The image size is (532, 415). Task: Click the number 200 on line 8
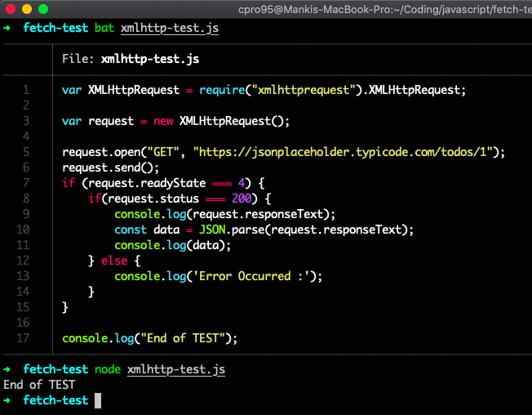(242, 199)
